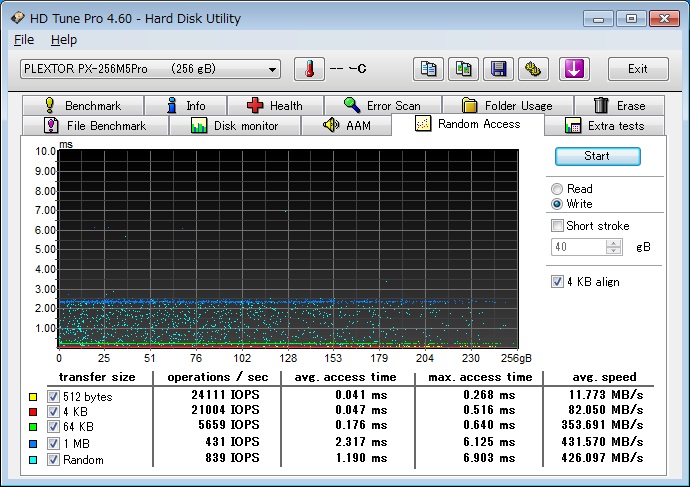Click the copy text to clipboard icon
This screenshot has height=487, width=690.
[429, 69]
